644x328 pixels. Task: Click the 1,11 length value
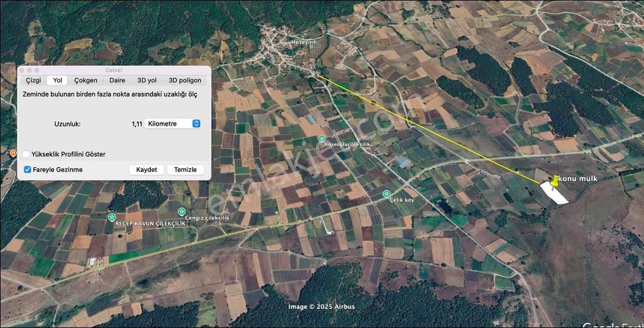(137, 124)
